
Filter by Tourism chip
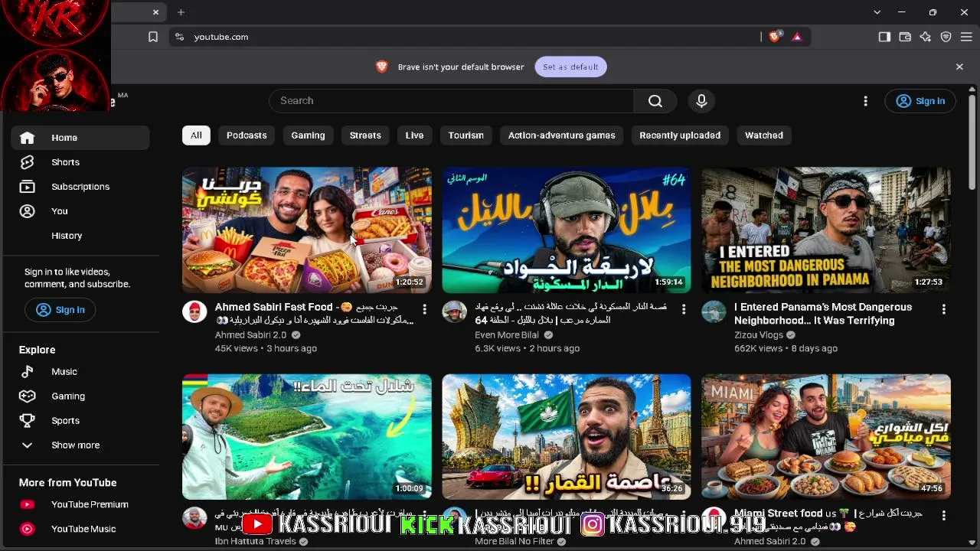tap(466, 135)
